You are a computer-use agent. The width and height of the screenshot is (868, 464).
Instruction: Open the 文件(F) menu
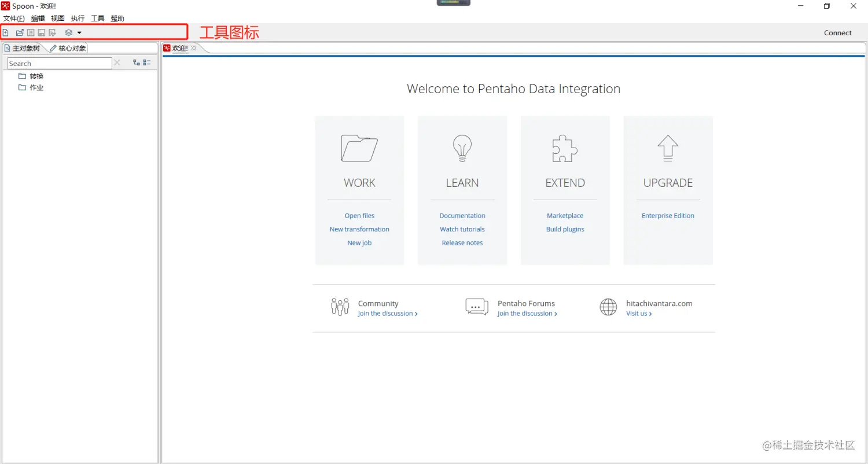click(14, 19)
